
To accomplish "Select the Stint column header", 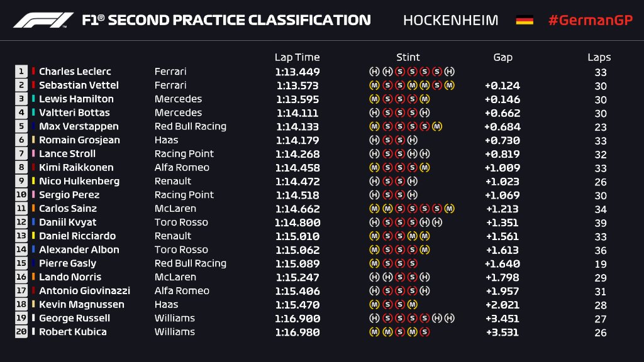I will click(408, 57).
